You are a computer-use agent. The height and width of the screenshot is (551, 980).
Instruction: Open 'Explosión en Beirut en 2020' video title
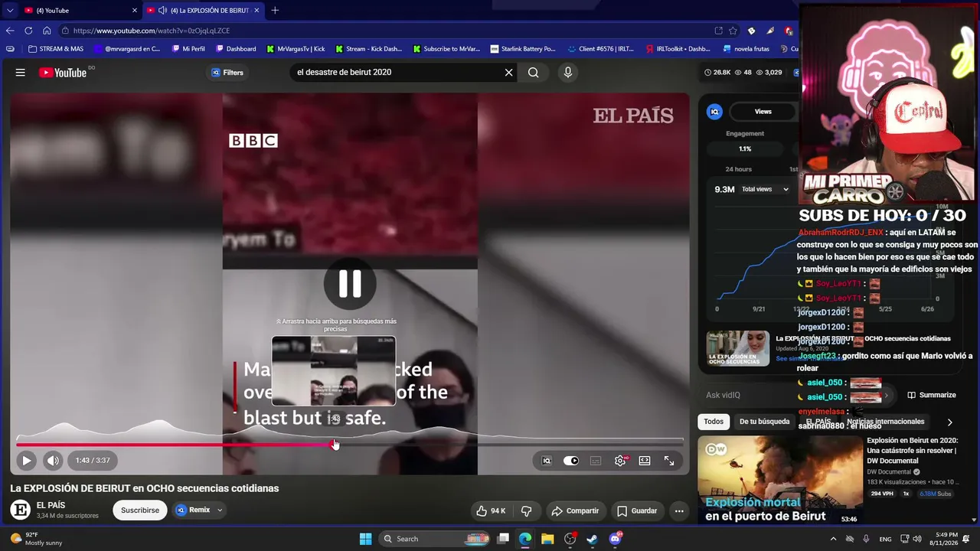912,451
